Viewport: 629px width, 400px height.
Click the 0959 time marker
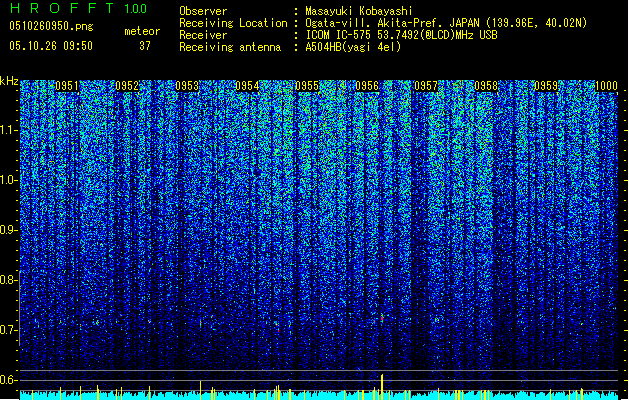coord(546,86)
